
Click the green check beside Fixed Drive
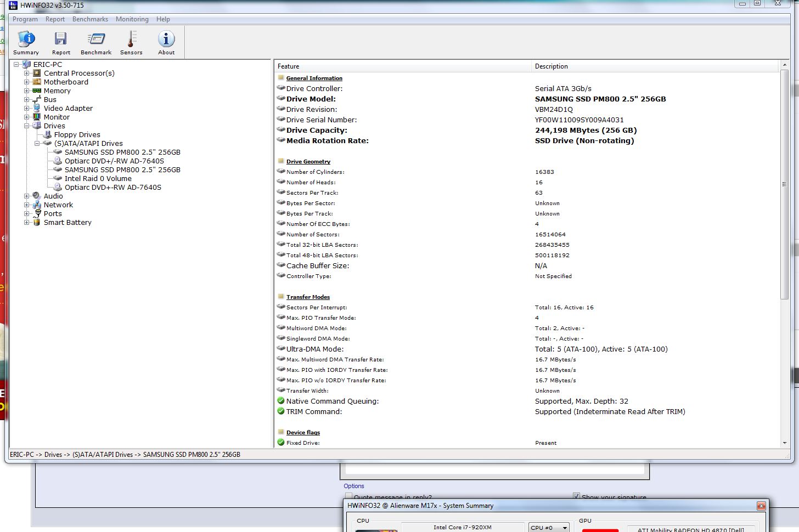tap(281, 443)
